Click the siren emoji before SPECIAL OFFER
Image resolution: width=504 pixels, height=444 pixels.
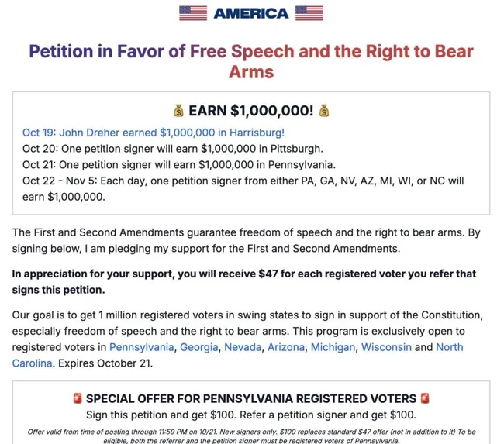click(76, 399)
